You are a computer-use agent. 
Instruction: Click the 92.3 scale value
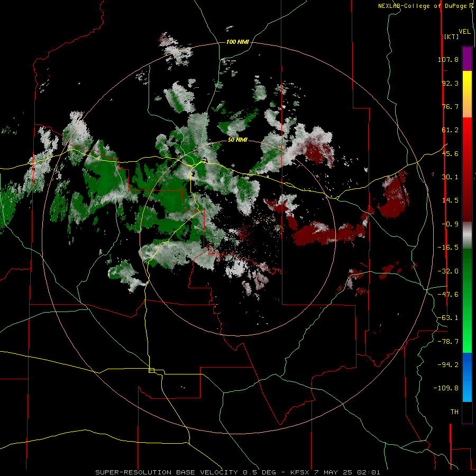(450, 83)
